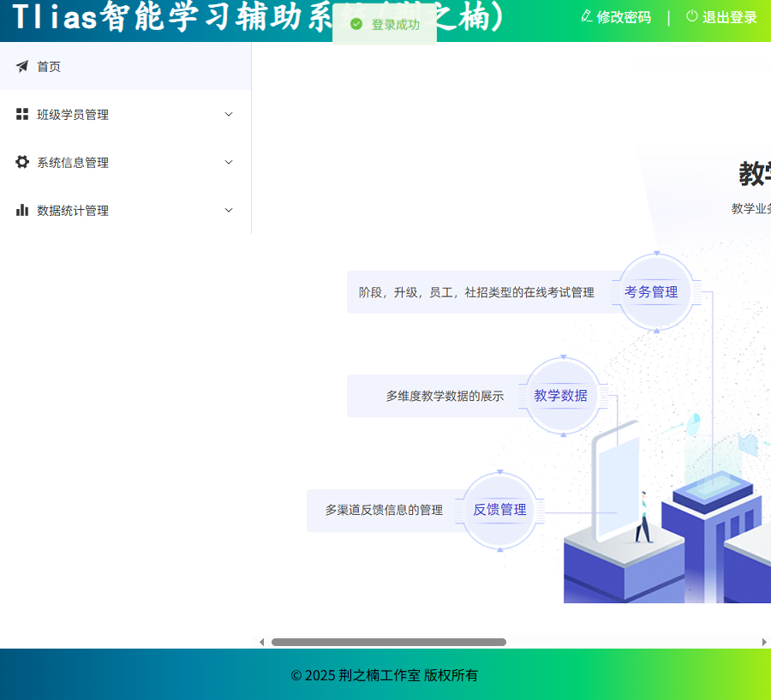The width and height of the screenshot is (771, 700).
Task: Click the 考务管理 circle in the illustration
Action: [651, 292]
